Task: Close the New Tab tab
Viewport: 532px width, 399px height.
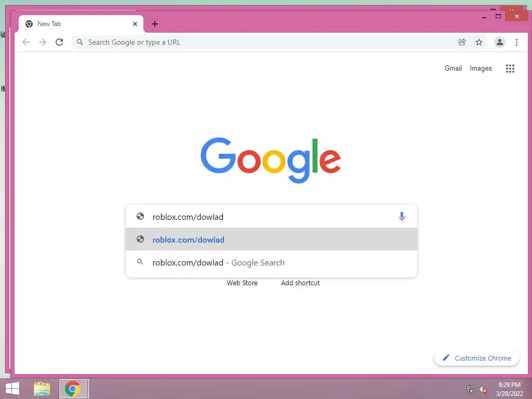Action: (135, 24)
